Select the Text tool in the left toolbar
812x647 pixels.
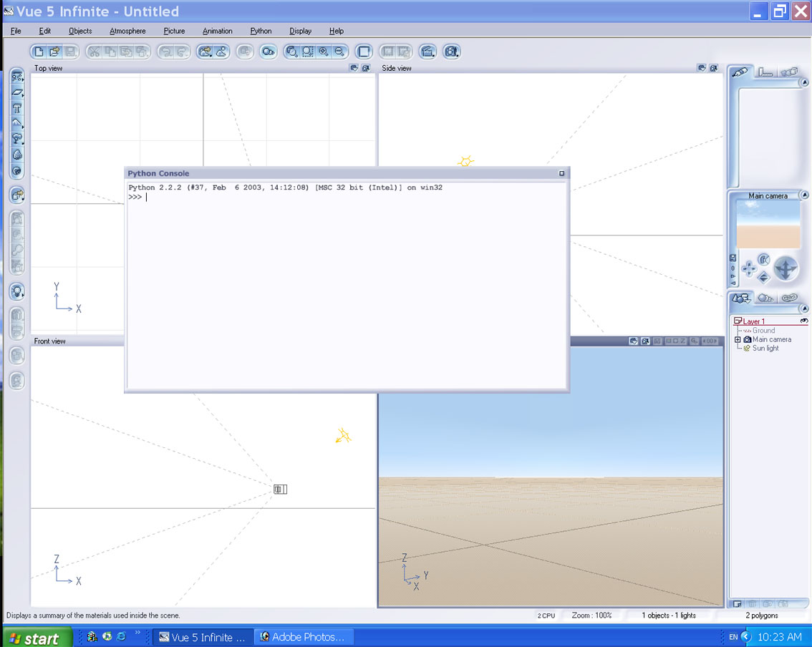coord(17,108)
